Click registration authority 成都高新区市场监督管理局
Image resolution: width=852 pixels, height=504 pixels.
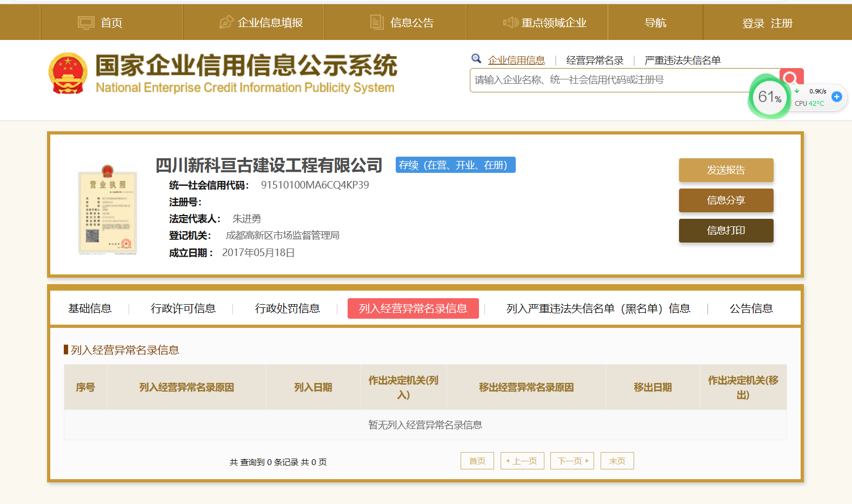click(x=283, y=236)
